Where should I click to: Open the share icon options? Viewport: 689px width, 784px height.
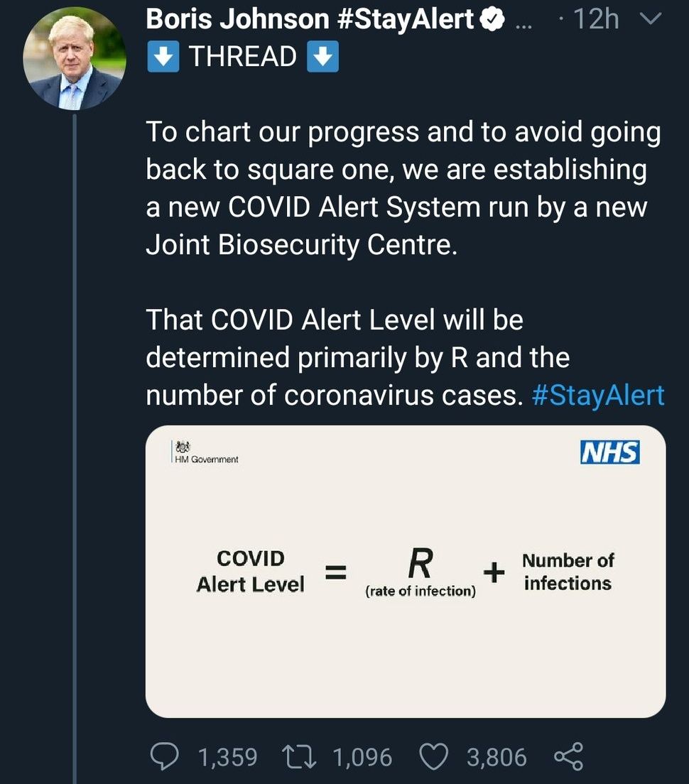pos(568,757)
